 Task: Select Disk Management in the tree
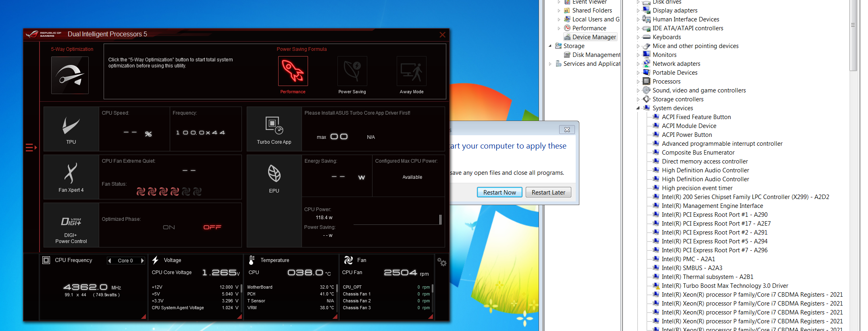(596, 55)
